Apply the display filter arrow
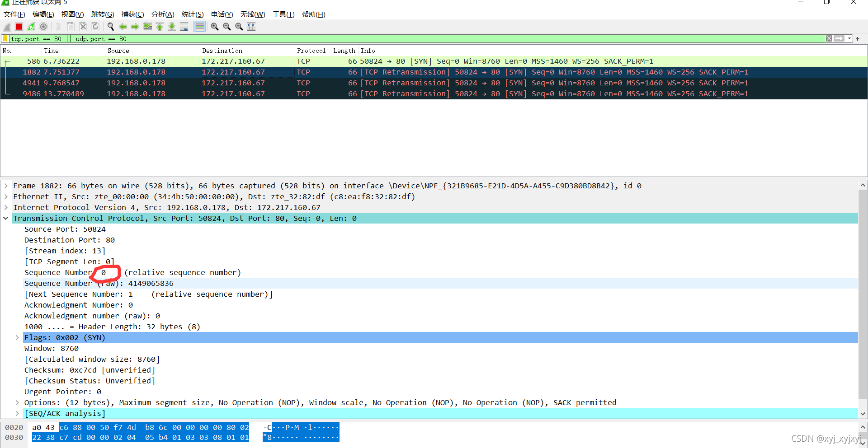 (840, 39)
